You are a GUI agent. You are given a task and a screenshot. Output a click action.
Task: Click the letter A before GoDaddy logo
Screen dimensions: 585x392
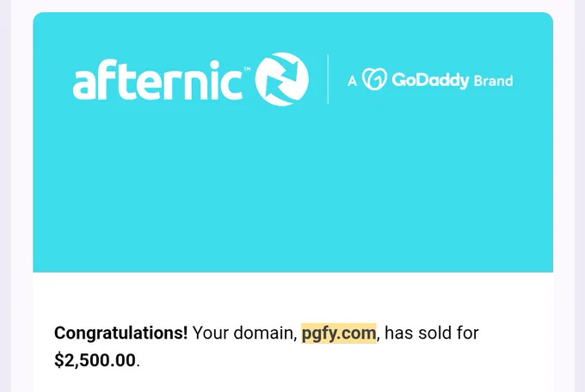(x=352, y=81)
